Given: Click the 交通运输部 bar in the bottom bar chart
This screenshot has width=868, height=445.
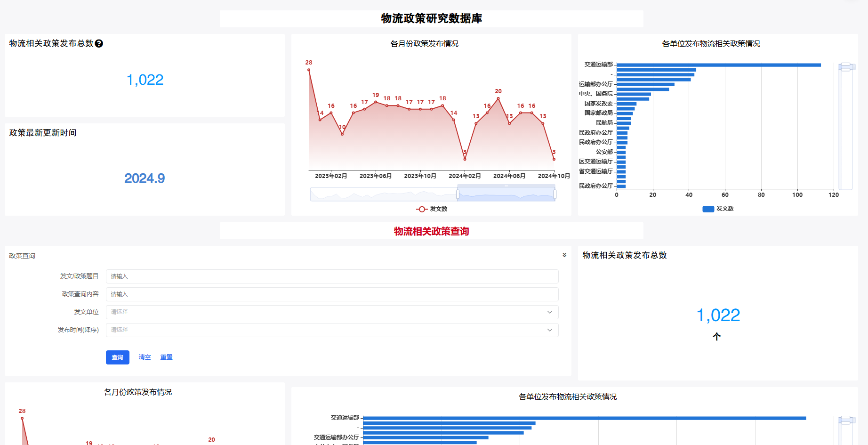Looking at the screenshot, I should pyautogui.click(x=585, y=418).
